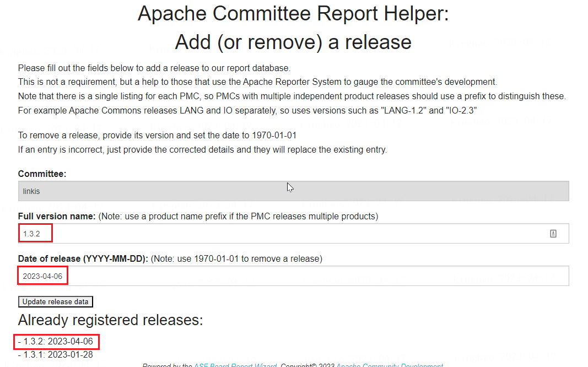Viewport: 588px width, 367px height.
Task: Click the Already registered releases heading
Action: pos(110,320)
